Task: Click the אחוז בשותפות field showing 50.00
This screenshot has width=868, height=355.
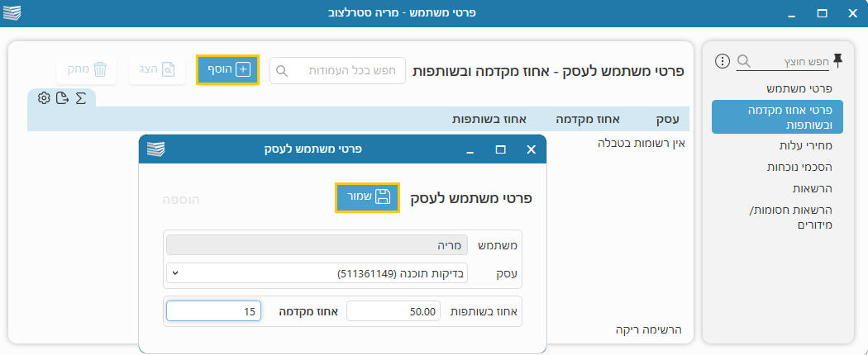Action: click(x=393, y=311)
